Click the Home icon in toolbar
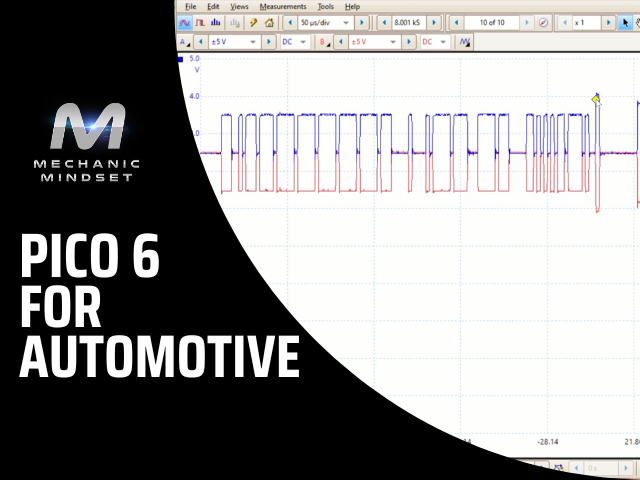This screenshot has height=480, width=640. 269,22
